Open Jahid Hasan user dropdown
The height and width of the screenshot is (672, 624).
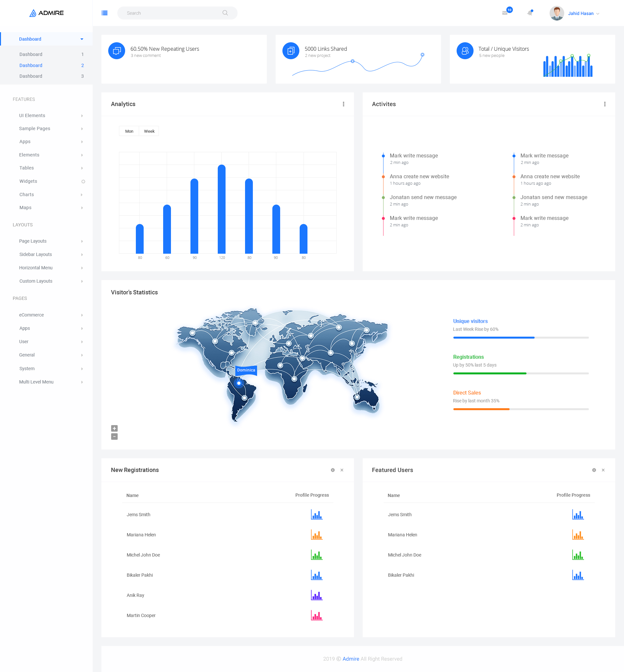tap(583, 14)
